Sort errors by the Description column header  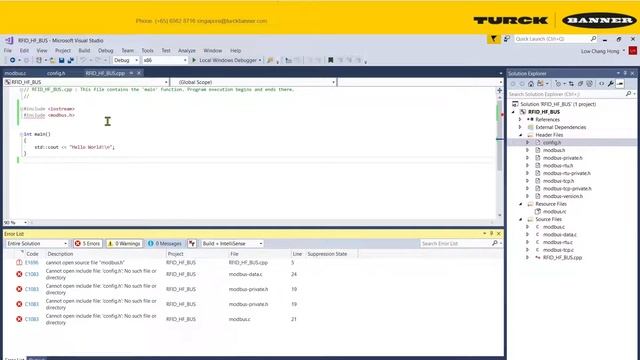(x=60, y=254)
